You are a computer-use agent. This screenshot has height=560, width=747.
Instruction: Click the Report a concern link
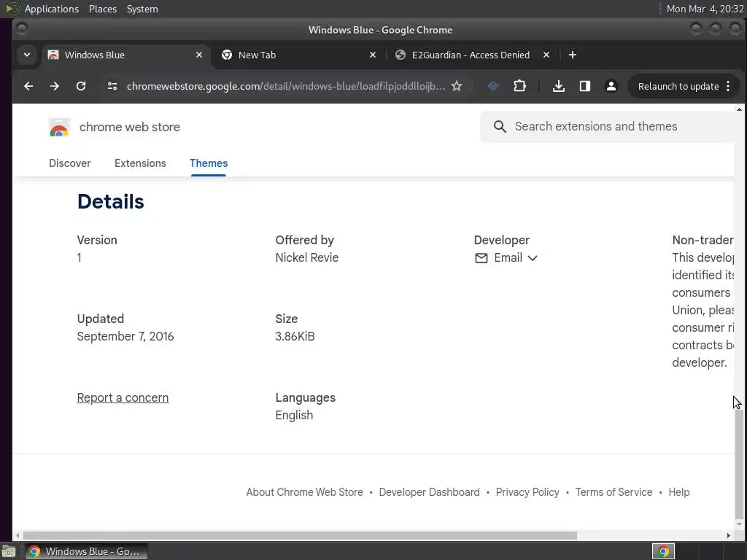[123, 397]
